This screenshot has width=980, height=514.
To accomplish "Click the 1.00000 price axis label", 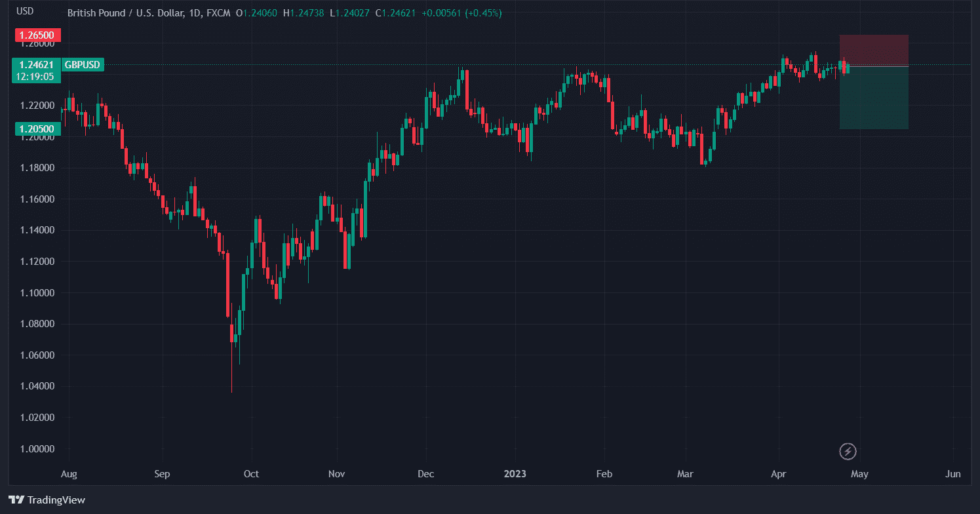I will click(x=37, y=449).
